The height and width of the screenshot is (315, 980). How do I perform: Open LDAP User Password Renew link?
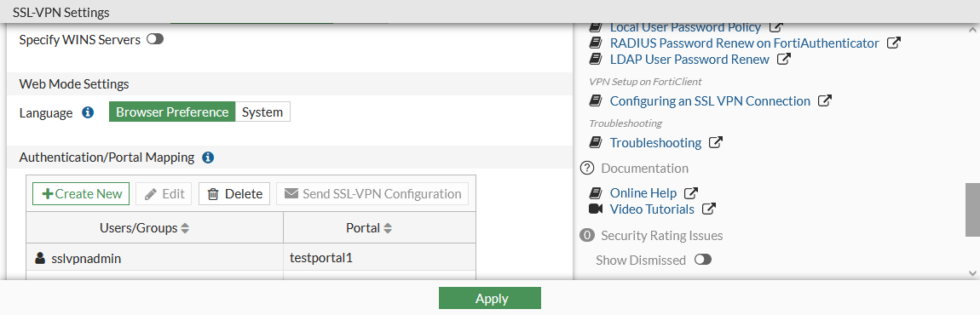[x=689, y=60]
